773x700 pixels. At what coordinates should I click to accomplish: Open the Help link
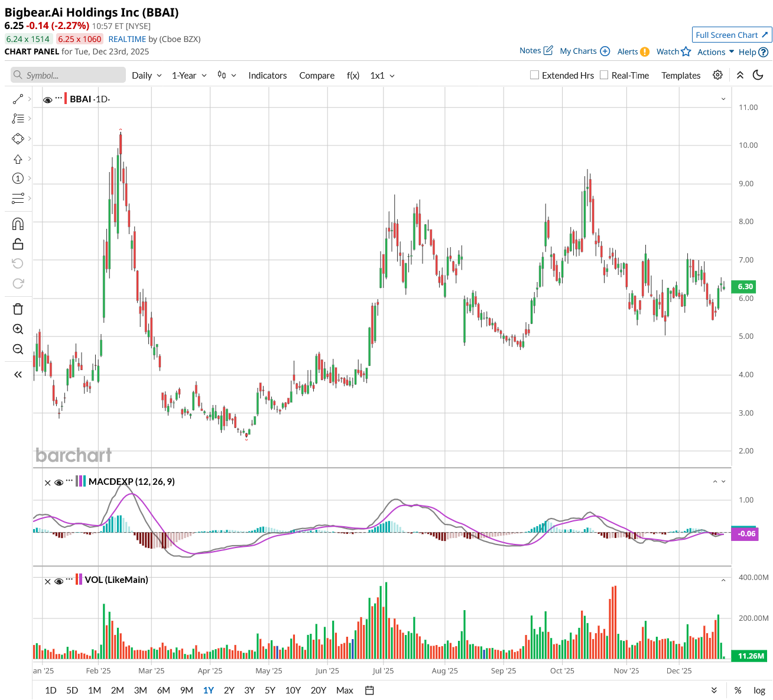pyautogui.click(x=753, y=52)
